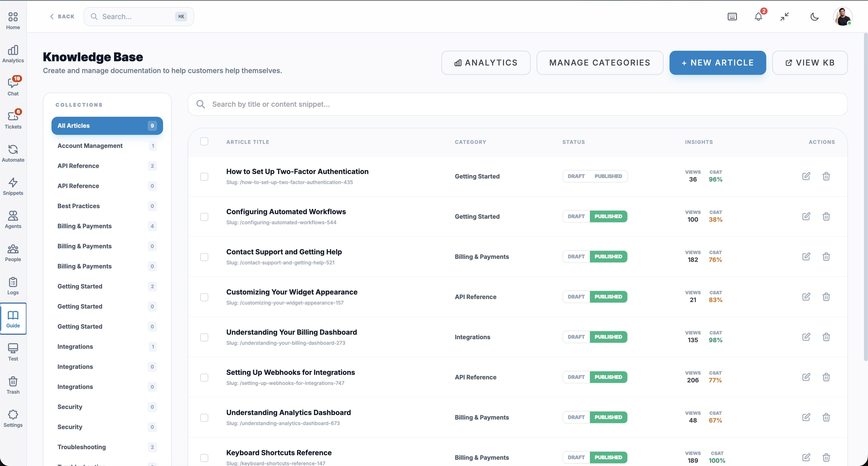Go Back using header link
The image size is (868, 466).
coord(62,17)
